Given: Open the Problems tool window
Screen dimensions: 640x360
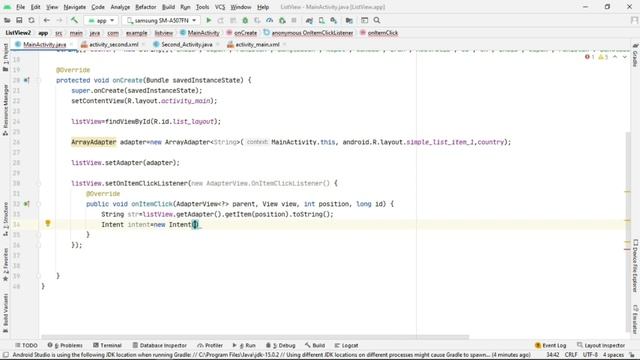Looking at the screenshot, I should tap(65, 345).
